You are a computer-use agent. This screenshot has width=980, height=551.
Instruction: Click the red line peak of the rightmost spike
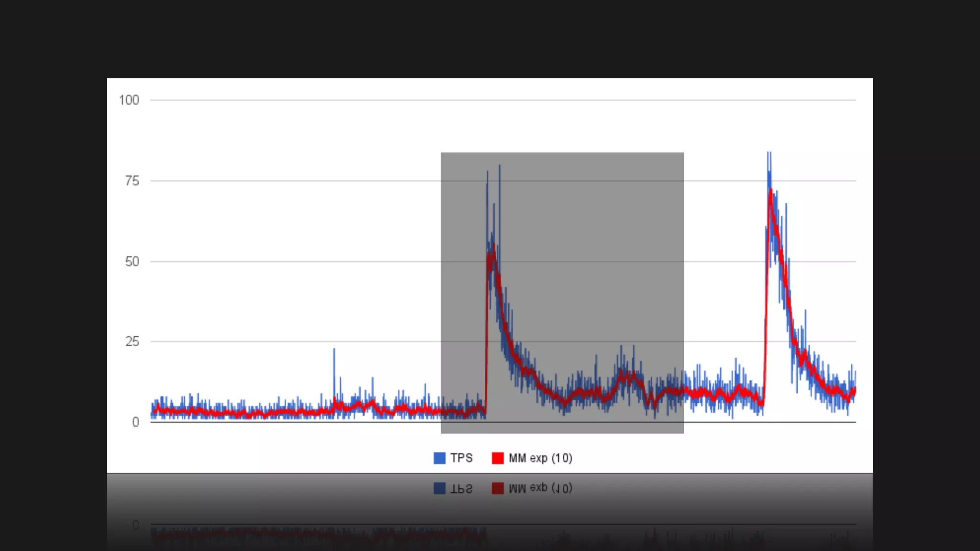[771, 192]
